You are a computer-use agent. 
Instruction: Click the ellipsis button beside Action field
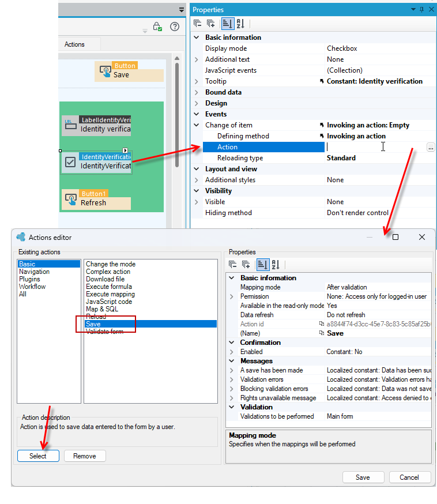(x=431, y=147)
